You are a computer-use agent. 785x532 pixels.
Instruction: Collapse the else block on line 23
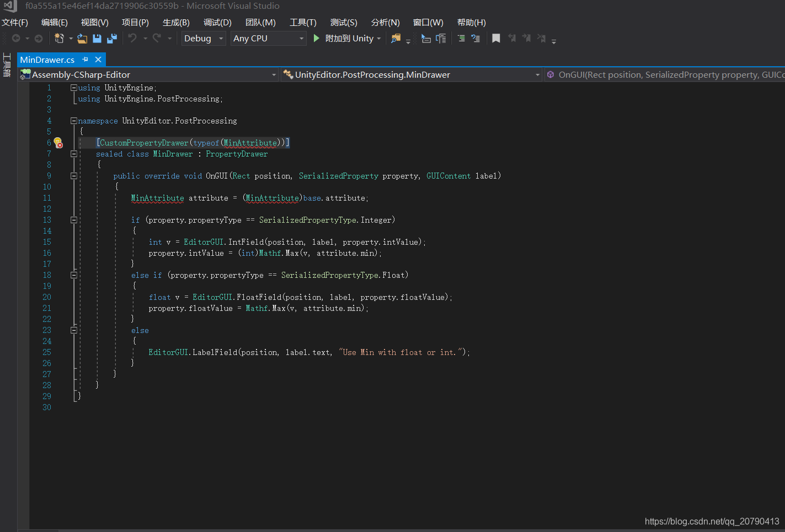tap(73, 330)
